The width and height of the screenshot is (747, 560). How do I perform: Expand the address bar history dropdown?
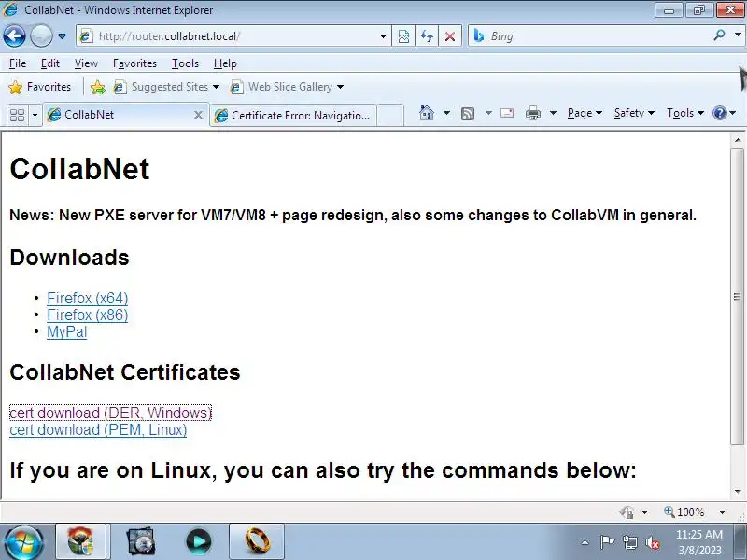pyautogui.click(x=383, y=36)
